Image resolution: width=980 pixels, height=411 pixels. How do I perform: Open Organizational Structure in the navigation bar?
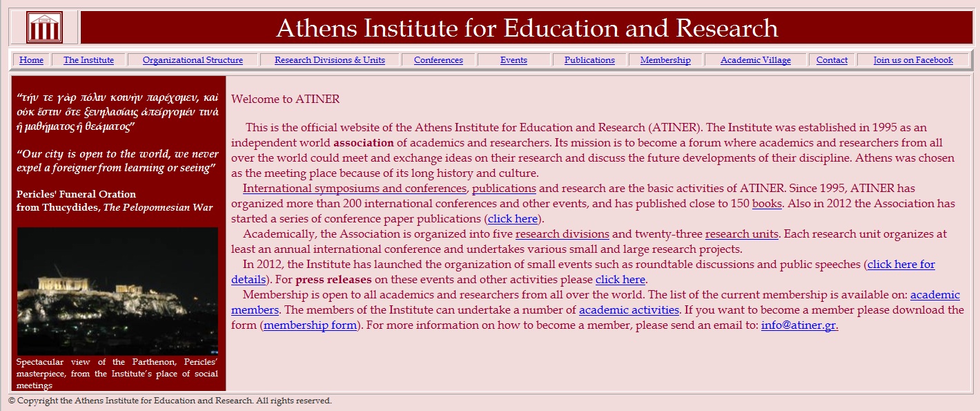[193, 60]
